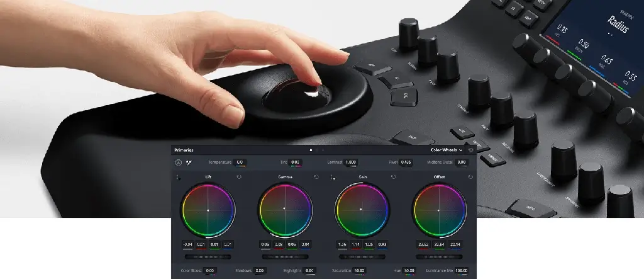Click center of the Gain color wheel
Screen dimensions: 644x279
(x=361, y=209)
